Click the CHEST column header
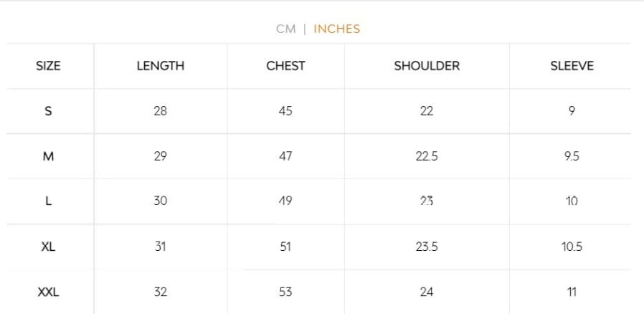 click(285, 66)
